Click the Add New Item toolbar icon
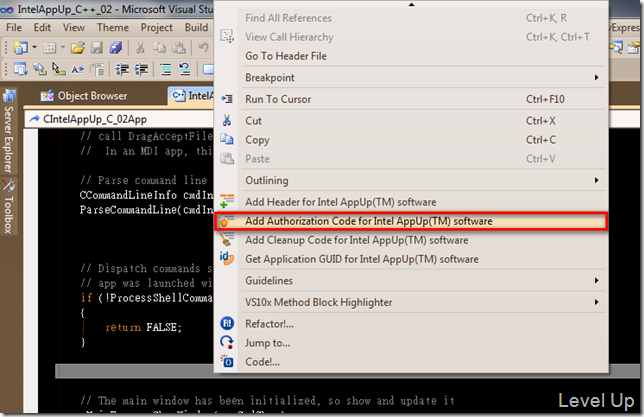Viewport: 644px width, 417px height. (49, 48)
